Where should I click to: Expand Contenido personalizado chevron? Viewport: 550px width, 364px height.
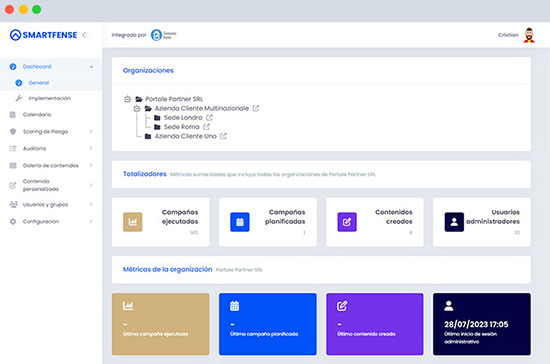tap(91, 185)
